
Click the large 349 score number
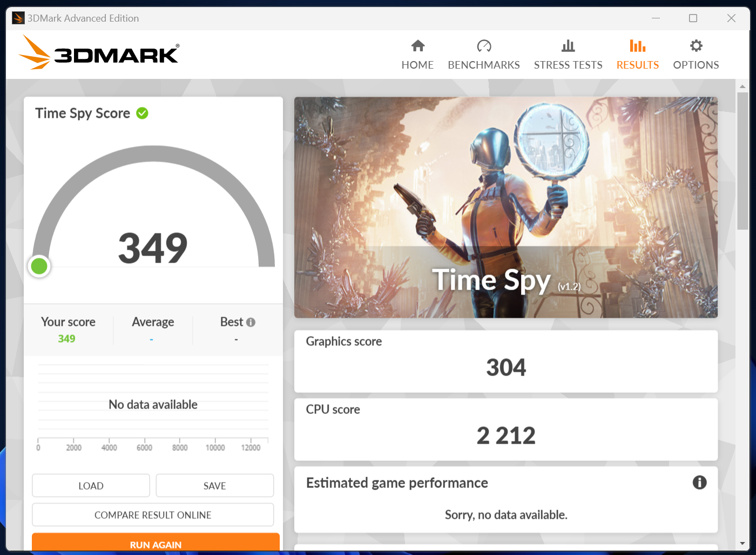(x=153, y=248)
